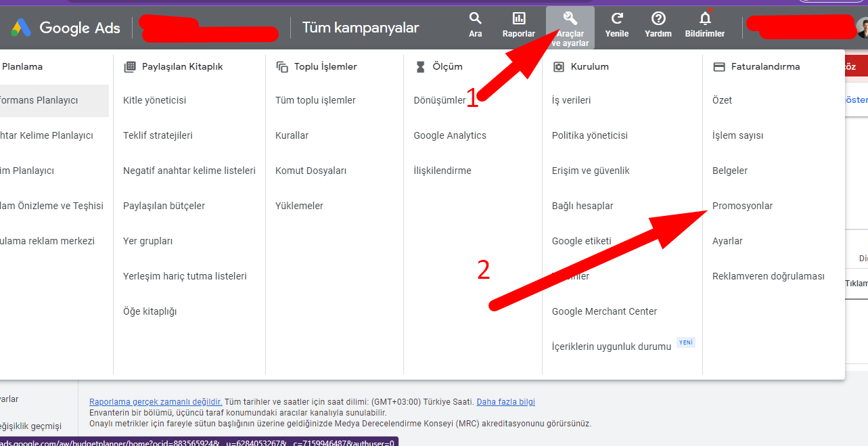Screen dimensions: 868x446
Task: Open the account profile avatar
Action: click(x=862, y=27)
